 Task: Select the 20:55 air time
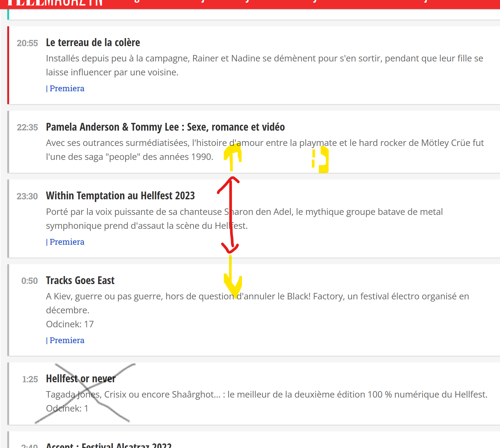27,43
